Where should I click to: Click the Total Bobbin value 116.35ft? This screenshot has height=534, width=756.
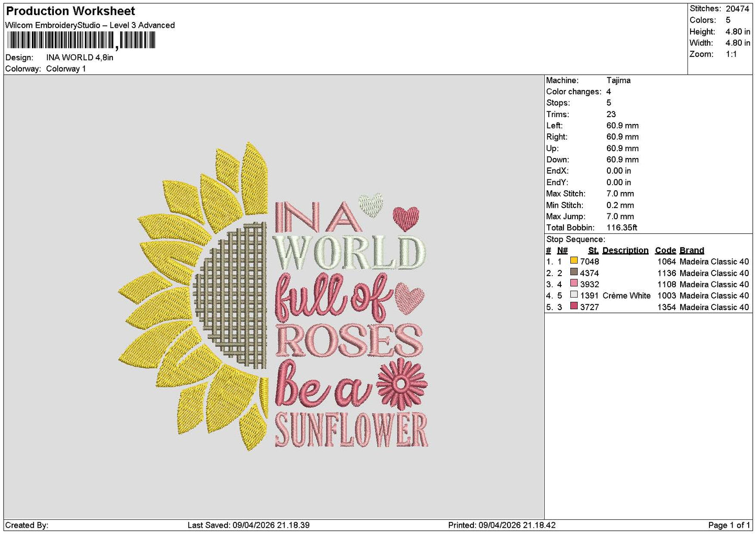tap(622, 228)
